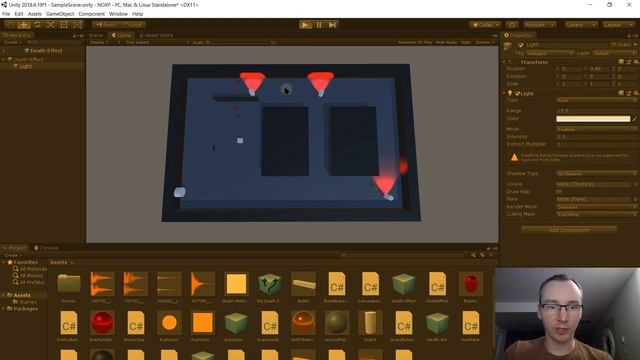Open the cloud services button

512,25
